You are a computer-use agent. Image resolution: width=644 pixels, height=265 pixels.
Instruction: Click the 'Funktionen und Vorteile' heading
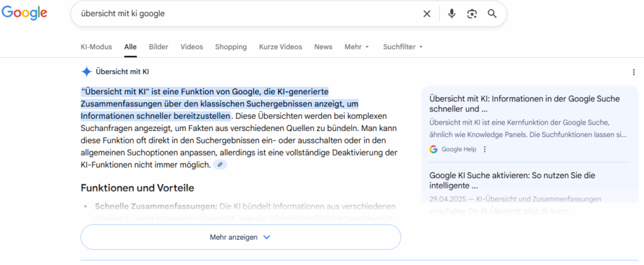pyautogui.click(x=137, y=188)
